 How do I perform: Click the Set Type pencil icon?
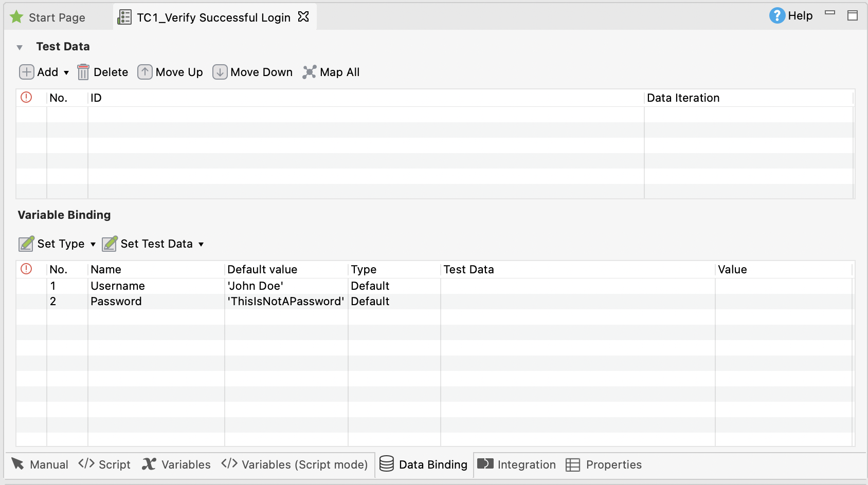25,244
